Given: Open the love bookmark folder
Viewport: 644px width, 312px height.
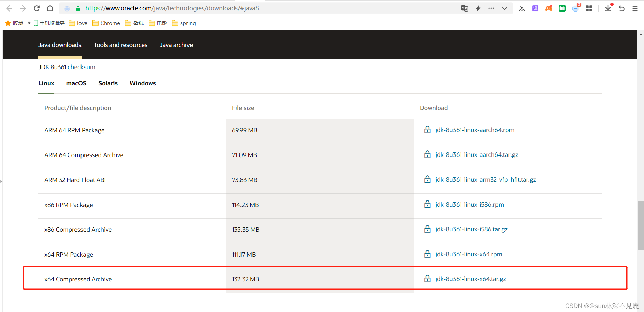Looking at the screenshot, I should (78, 23).
